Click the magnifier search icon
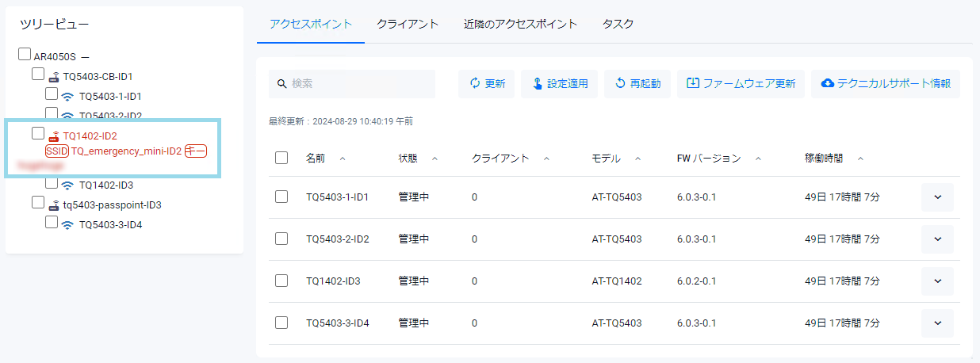The image size is (980, 363). pos(281,84)
